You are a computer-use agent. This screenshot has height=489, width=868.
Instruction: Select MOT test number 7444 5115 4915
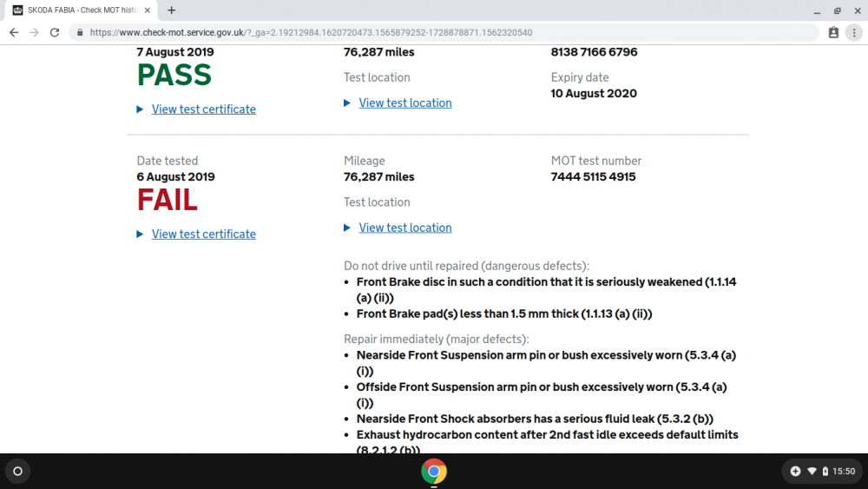pyautogui.click(x=593, y=176)
